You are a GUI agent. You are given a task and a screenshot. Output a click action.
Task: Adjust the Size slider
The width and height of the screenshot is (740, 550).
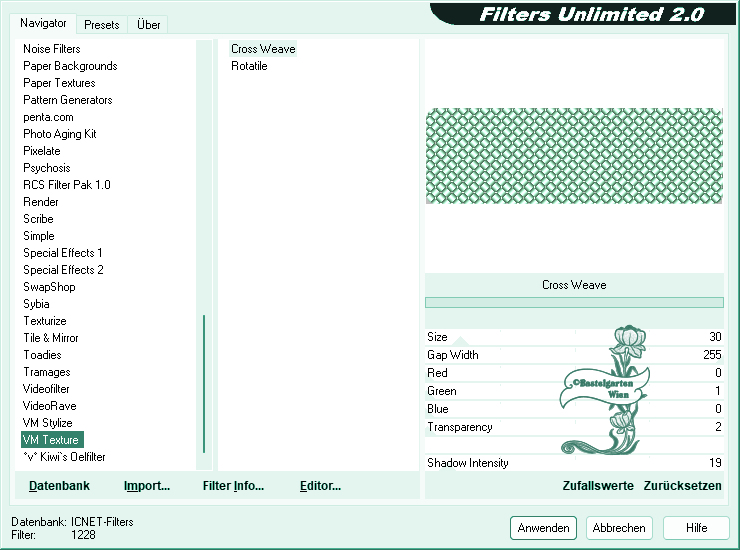[574, 337]
